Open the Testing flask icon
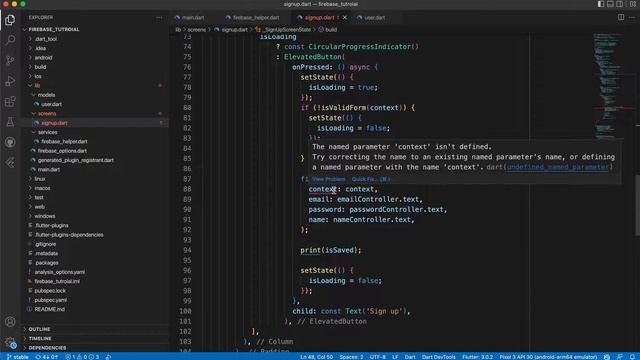Viewport: 640px width, 360px height. click(10, 122)
